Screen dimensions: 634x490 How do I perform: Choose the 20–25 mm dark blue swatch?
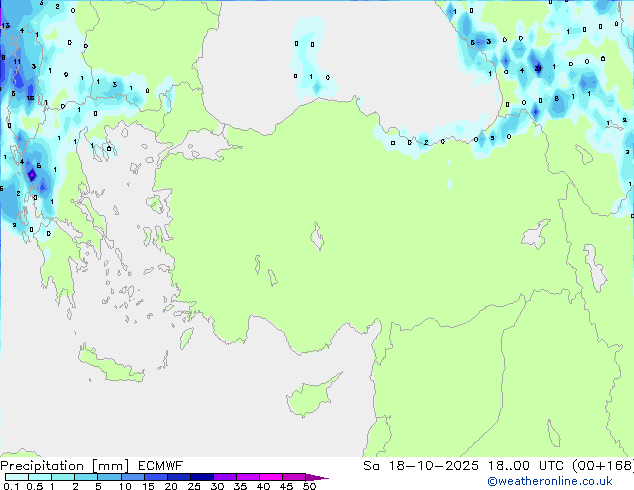coord(178,477)
